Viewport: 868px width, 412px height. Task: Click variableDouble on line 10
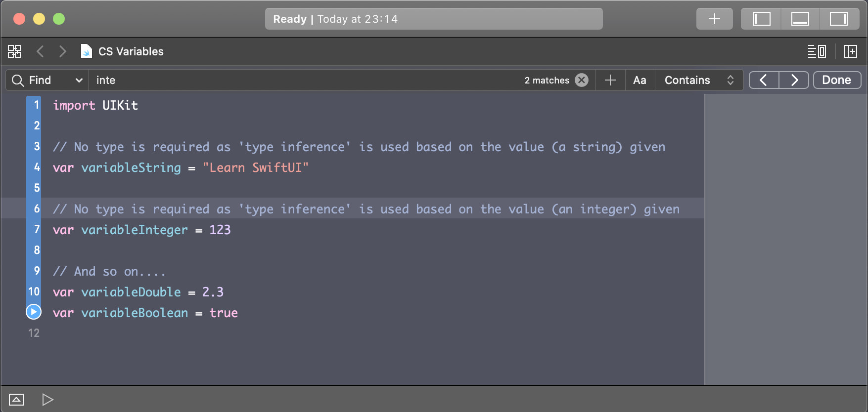pyautogui.click(x=131, y=292)
